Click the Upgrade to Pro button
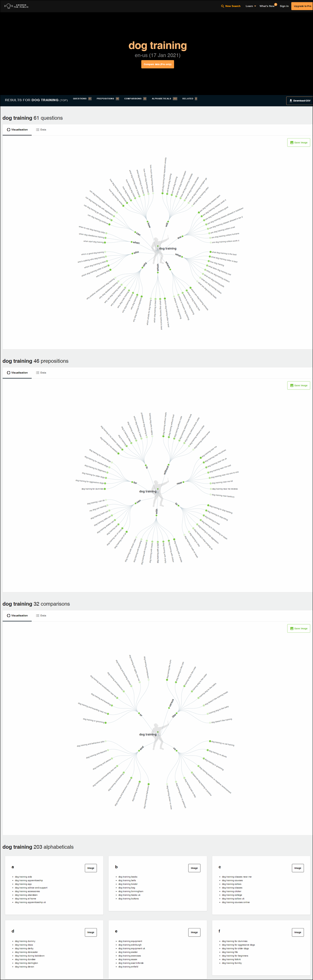This screenshot has height=980, width=313. pyautogui.click(x=302, y=6)
